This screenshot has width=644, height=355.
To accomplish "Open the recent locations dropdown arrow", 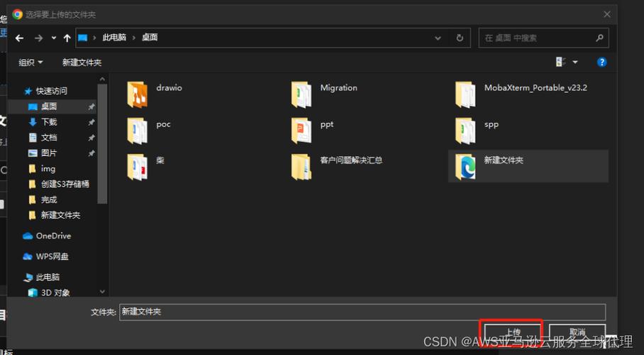I will [54, 38].
